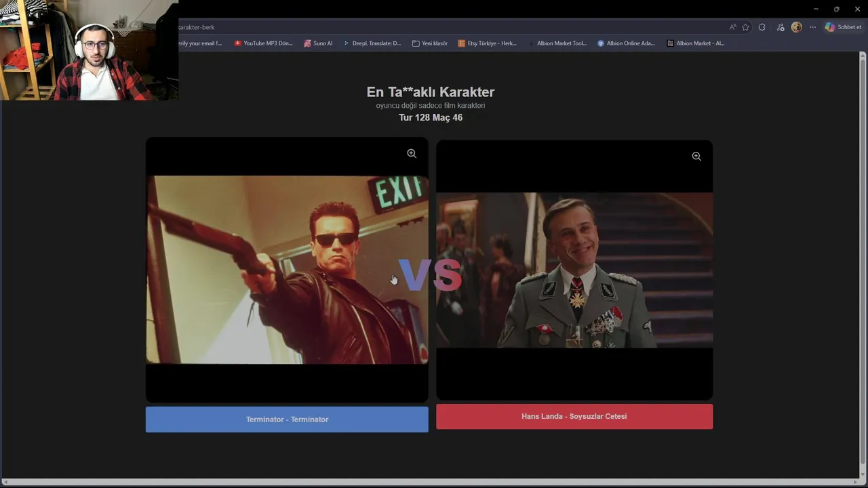The height and width of the screenshot is (488, 868).
Task: Open the browser profile avatar
Action: [796, 27]
